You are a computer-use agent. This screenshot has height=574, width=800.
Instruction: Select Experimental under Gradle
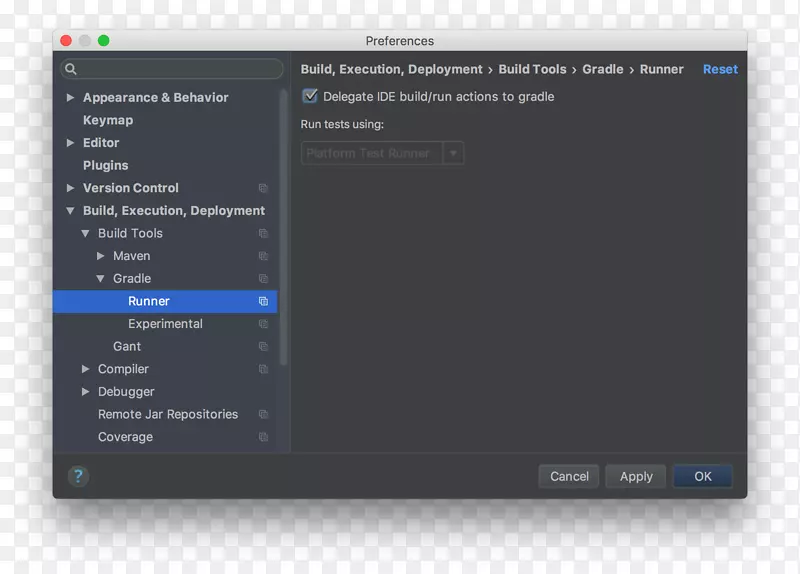click(165, 324)
